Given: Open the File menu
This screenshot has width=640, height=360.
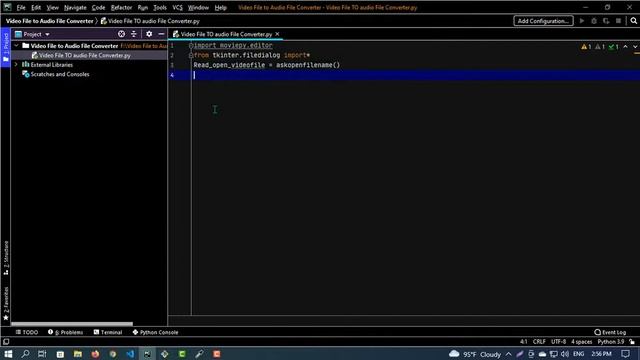Looking at the screenshot, I should pyautogui.click(x=21, y=7).
